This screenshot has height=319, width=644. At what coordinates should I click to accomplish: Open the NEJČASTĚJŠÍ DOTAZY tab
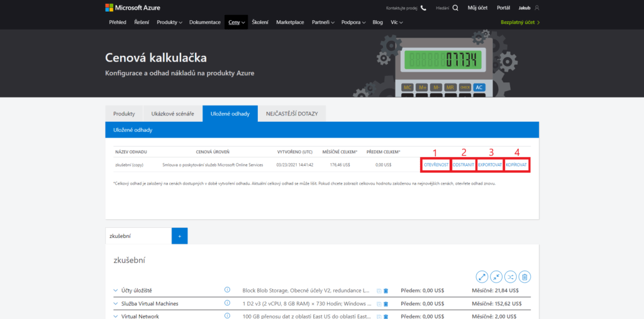tap(292, 114)
